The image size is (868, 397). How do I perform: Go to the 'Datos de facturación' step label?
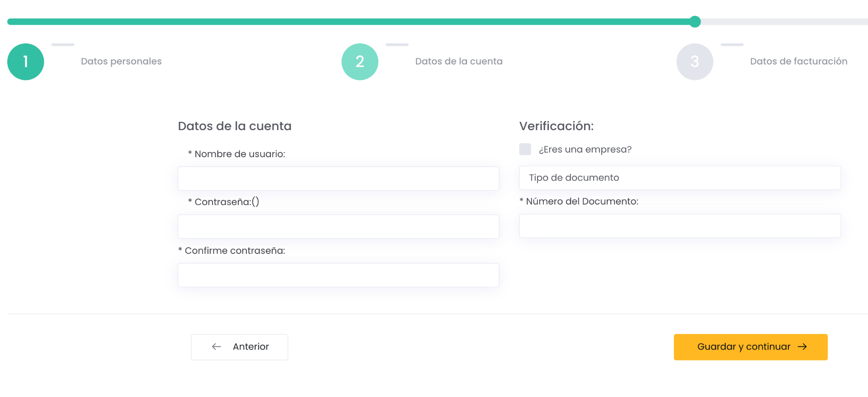point(799,61)
